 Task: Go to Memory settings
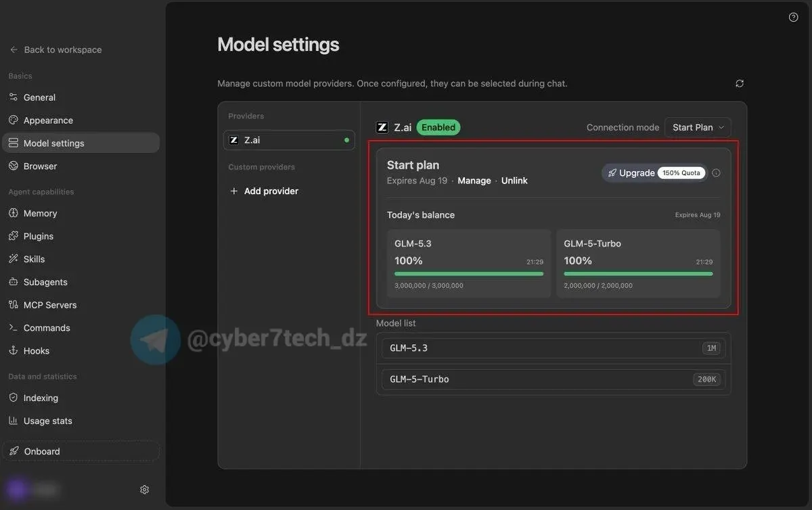(x=81, y=213)
